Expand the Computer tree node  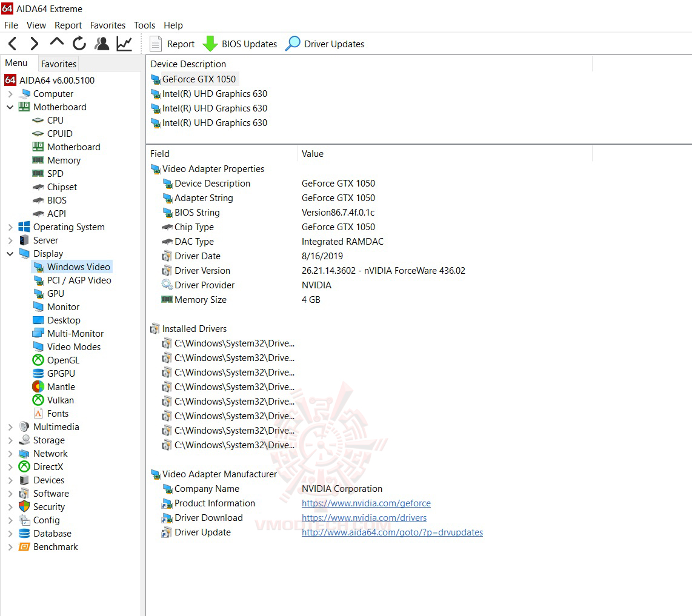point(10,93)
